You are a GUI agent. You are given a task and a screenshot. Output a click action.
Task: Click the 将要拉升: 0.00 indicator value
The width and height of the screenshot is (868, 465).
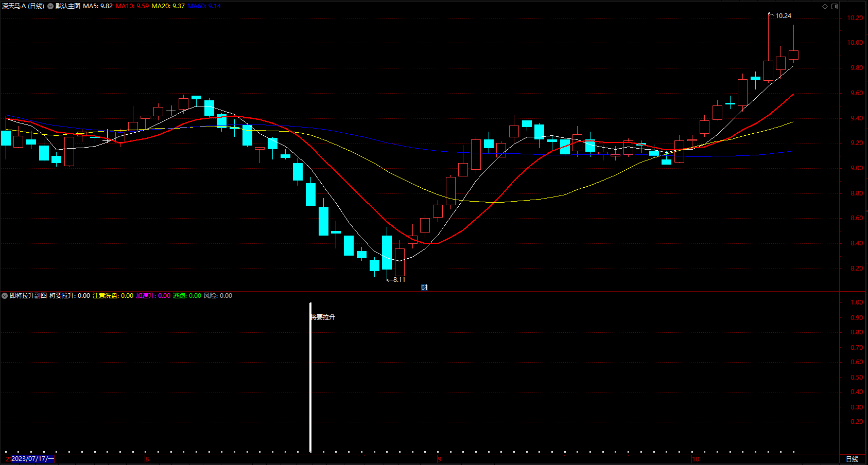pyautogui.click(x=70, y=296)
